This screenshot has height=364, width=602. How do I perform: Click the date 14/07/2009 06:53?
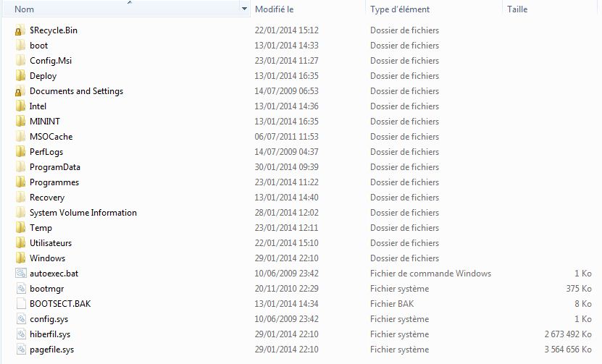click(286, 91)
